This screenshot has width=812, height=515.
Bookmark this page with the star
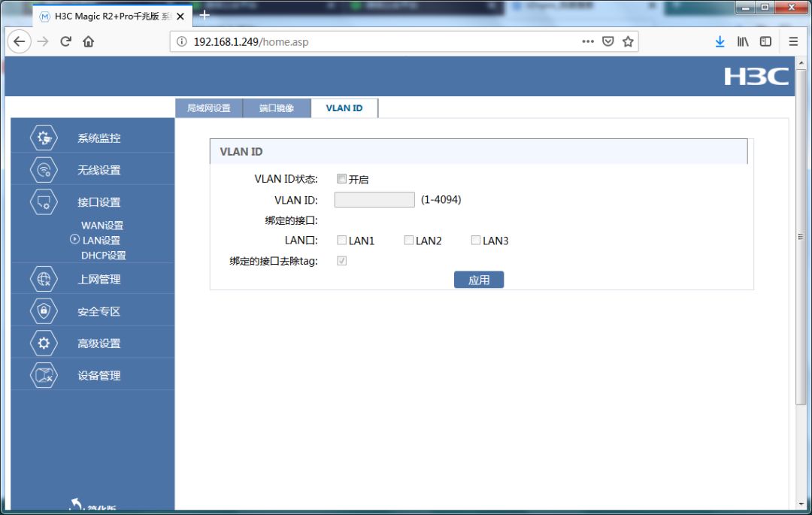(x=628, y=41)
